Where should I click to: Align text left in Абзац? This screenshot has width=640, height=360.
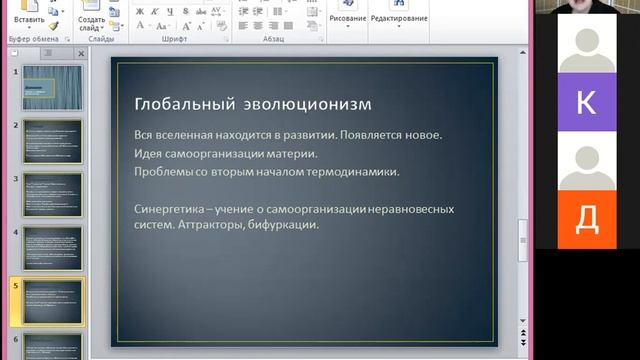243,26
